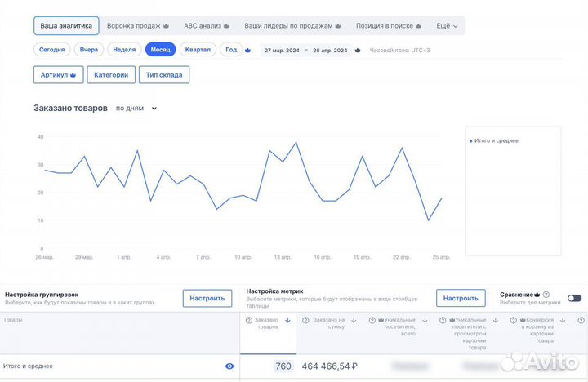Open the Ещё tabs dropdown

[x=447, y=26]
